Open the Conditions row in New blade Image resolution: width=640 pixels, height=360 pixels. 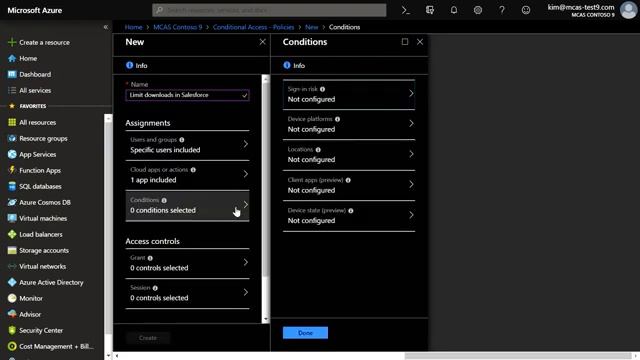click(187, 206)
